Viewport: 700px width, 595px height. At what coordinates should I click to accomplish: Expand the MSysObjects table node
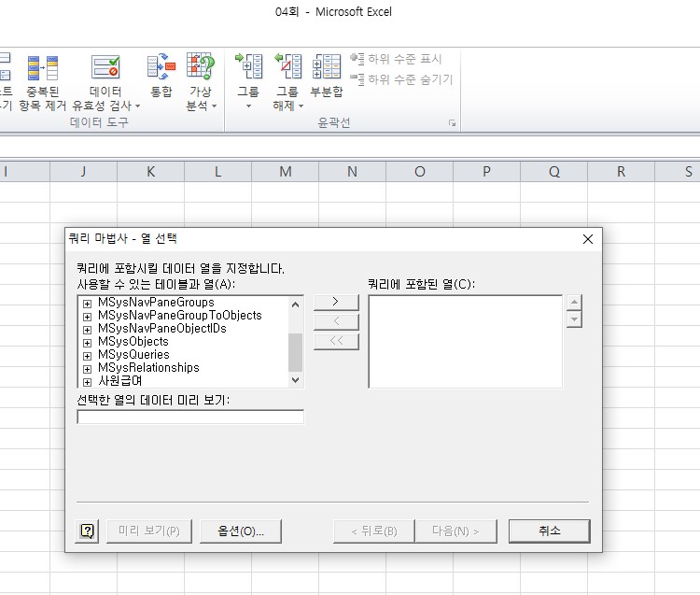click(88, 342)
